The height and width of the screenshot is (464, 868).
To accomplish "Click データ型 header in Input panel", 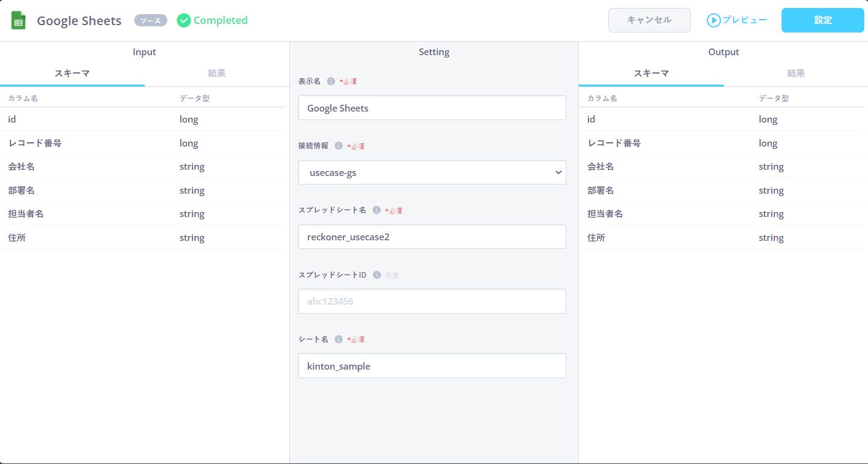I will (x=194, y=98).
